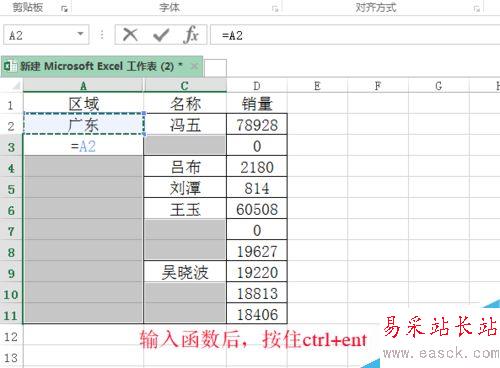Cancel formula entry with the X icon

130,35
